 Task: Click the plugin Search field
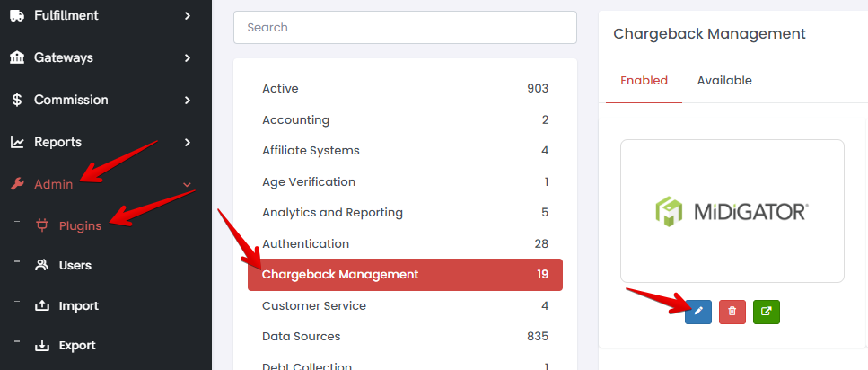405,28
